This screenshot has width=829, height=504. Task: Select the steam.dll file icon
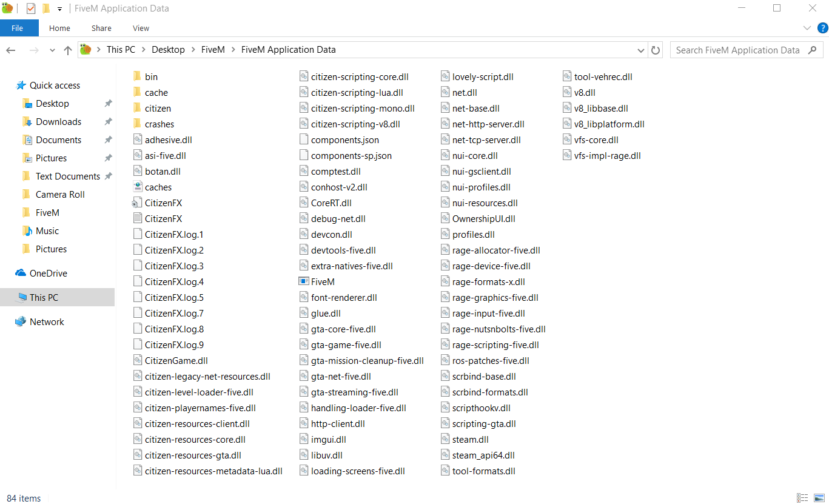coord(445,439)
